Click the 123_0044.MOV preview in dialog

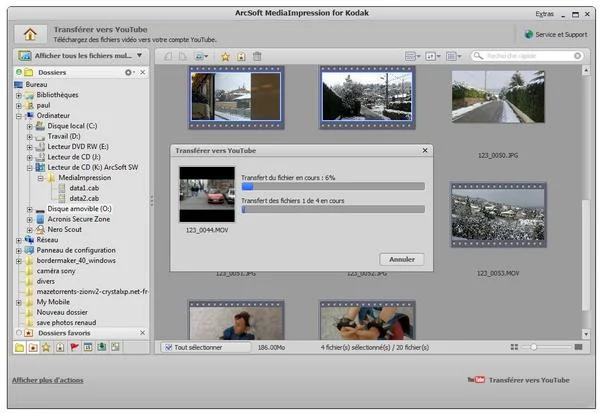[x=207, y=194]
